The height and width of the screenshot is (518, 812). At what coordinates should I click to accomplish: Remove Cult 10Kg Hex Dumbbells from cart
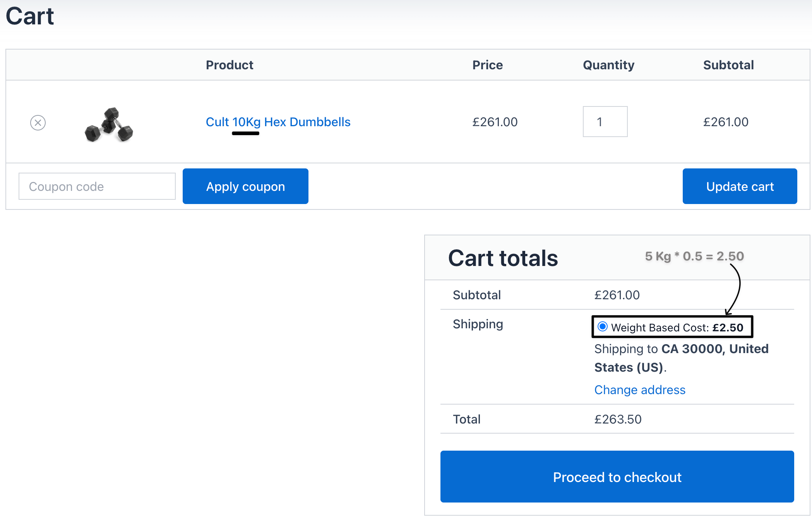[38, 123]
